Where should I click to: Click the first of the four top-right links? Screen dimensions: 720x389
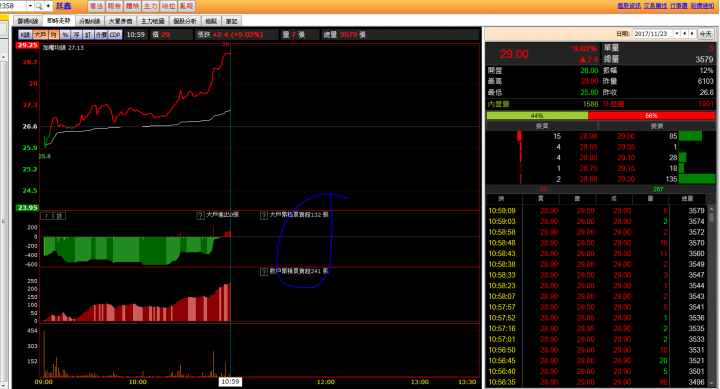(x=629, y=6)
